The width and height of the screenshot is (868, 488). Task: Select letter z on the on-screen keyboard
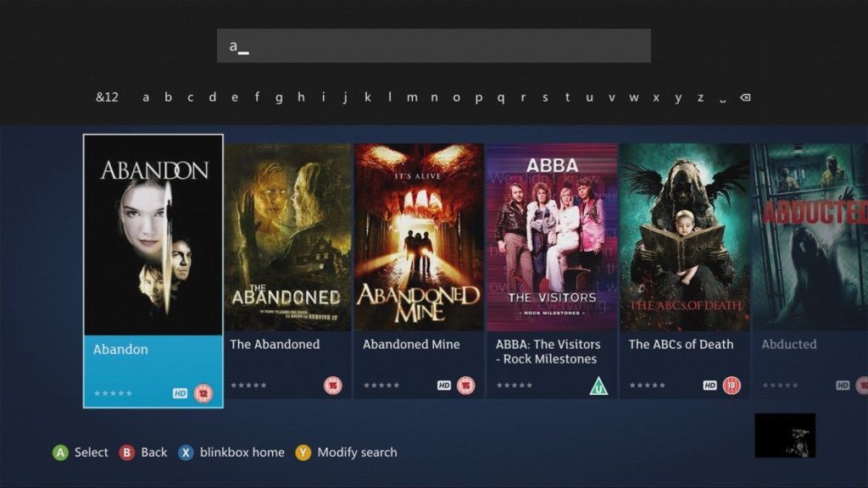point(700,97)
